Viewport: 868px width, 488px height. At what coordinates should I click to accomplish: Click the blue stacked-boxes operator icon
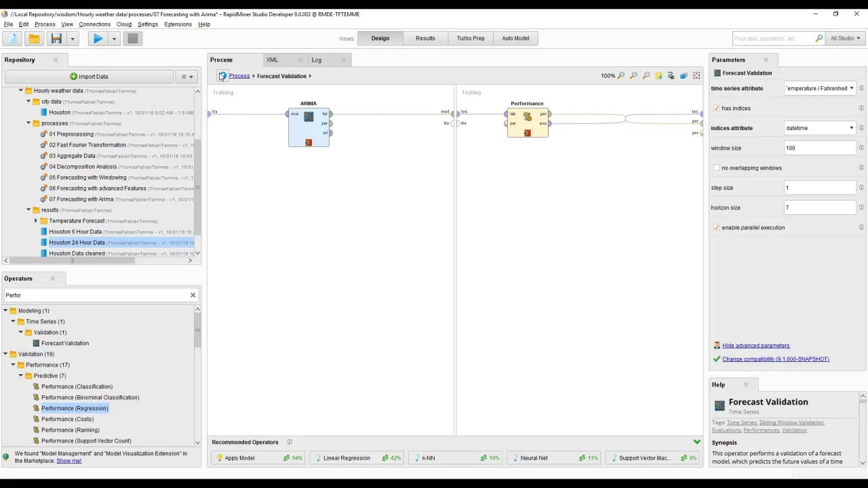click(x=684, y=76)
